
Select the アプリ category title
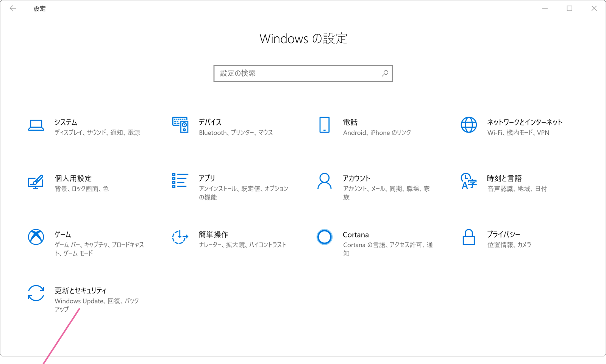pyautogui.click(x=207, y=178)
